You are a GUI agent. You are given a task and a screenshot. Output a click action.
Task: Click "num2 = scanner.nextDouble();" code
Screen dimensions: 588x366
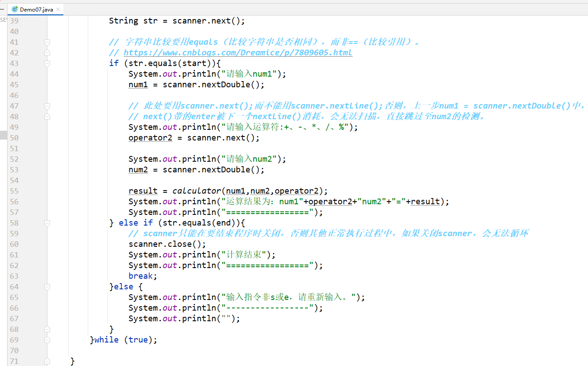click(196, 170)
